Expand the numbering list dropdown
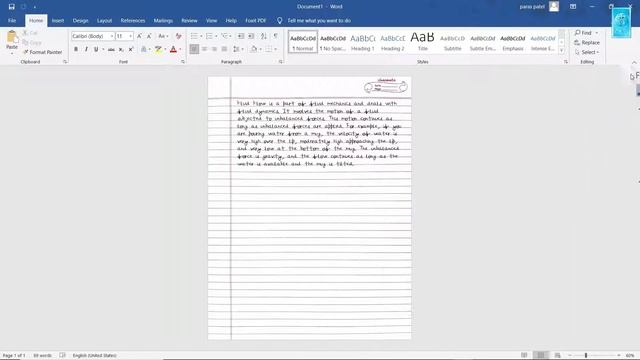The height and width of the screenshot is (360, 640). (216, 36)
